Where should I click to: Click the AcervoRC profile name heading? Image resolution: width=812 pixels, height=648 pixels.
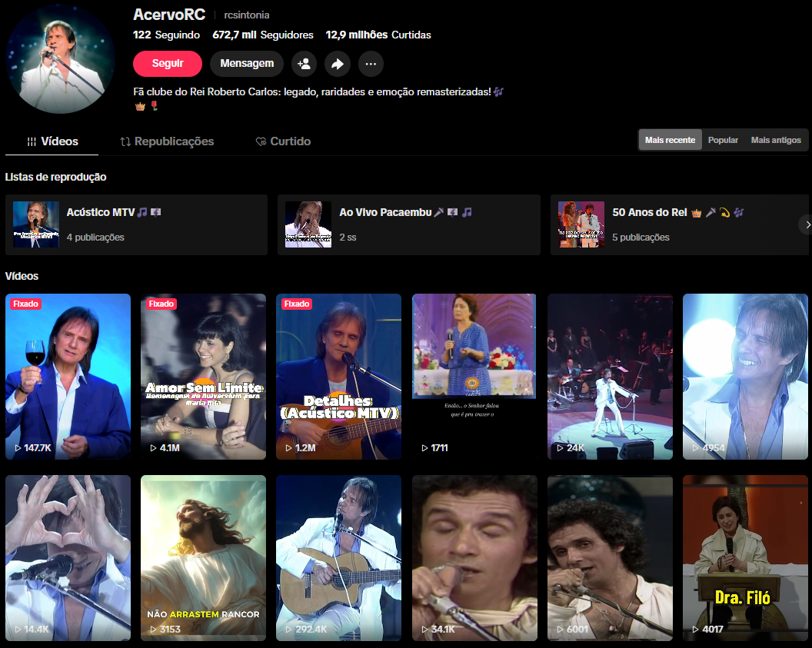pyautogui.click(x=169, y=15)
